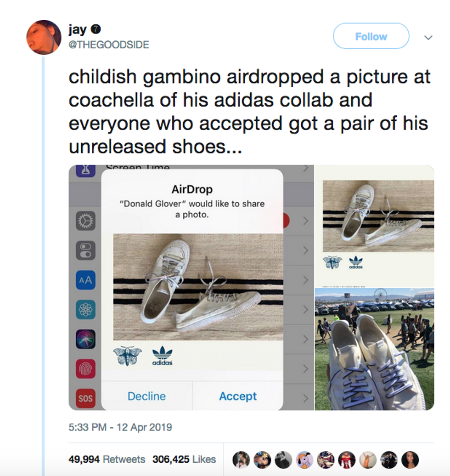The width and height of the screenshot is (450, 476).
Task: Click the verified badge next to jay
Action: (x=97, y=30)
